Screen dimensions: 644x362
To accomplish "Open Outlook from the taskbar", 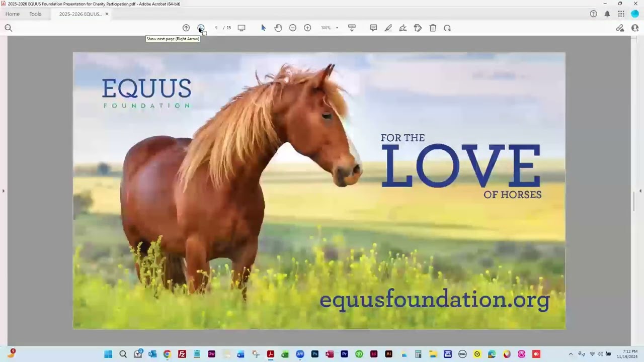I will click(152, 354).
